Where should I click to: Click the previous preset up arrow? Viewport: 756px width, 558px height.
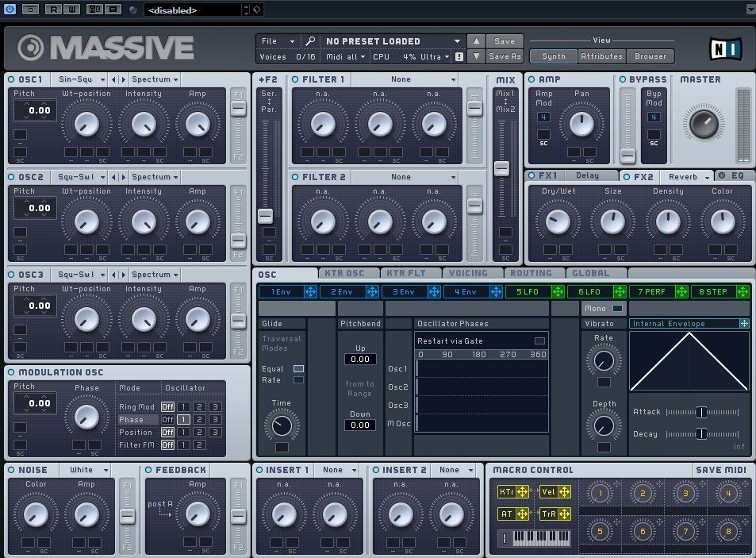click(476, 41)
